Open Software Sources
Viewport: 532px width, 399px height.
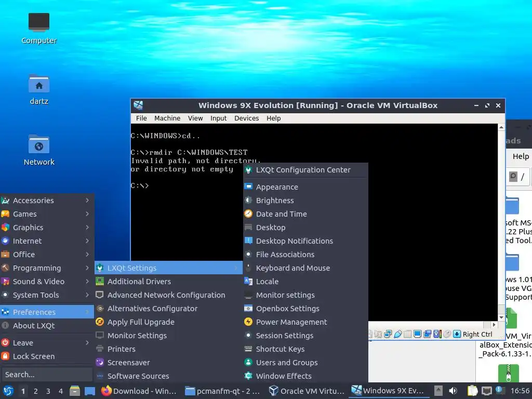pos(169,376)
